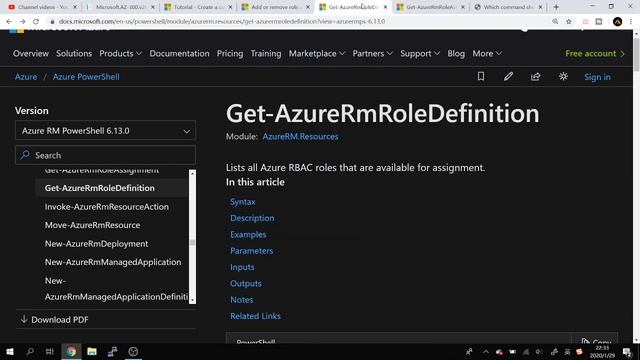640x360 pixels.
Task: Click the Azure PowerShell breadcrumb link
Action: (86, 77)
